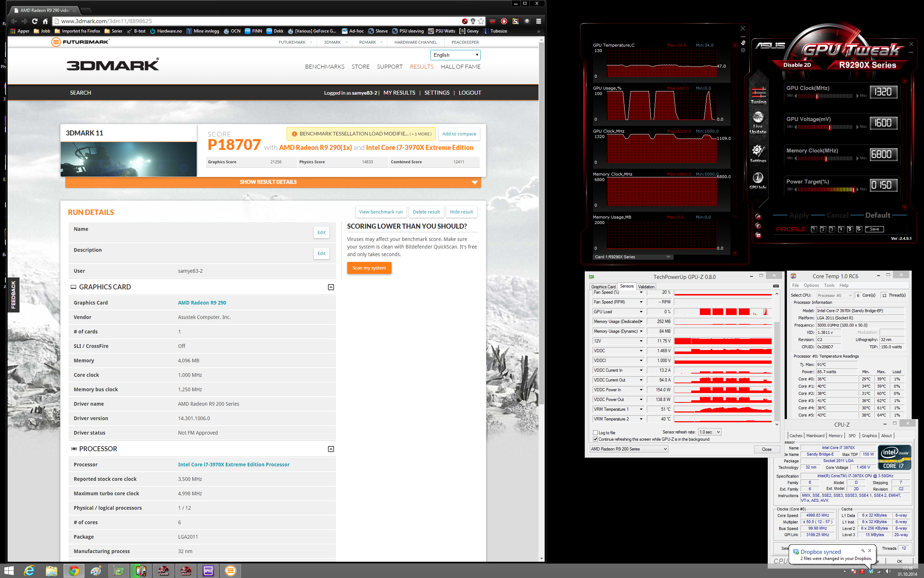Open the Card 1:R9290X Series dropdown
The width and height of the screenshot is (924, 578).
[x=632, y=257]
